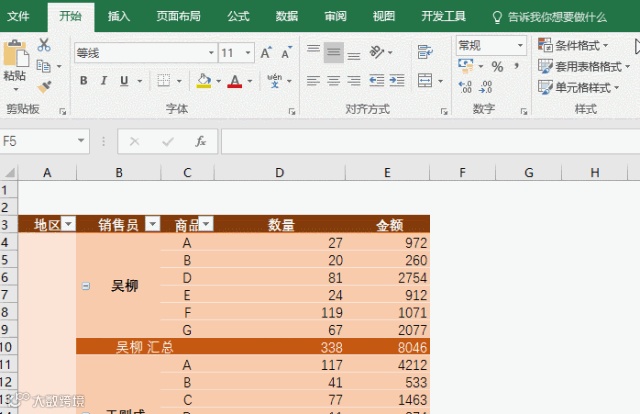Increase font size with large A
Screen dimensions: 640x414
[266, 53]
